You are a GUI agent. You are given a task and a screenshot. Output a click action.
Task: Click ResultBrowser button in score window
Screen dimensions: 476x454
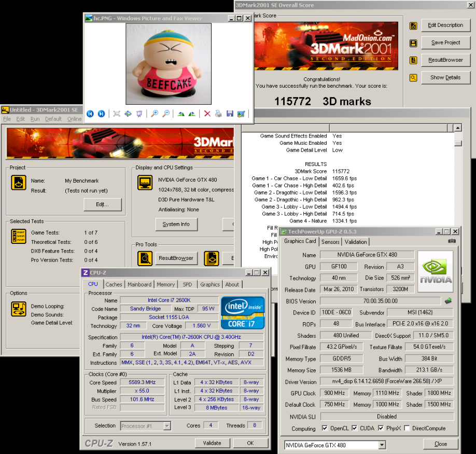[x=445, y=60]
